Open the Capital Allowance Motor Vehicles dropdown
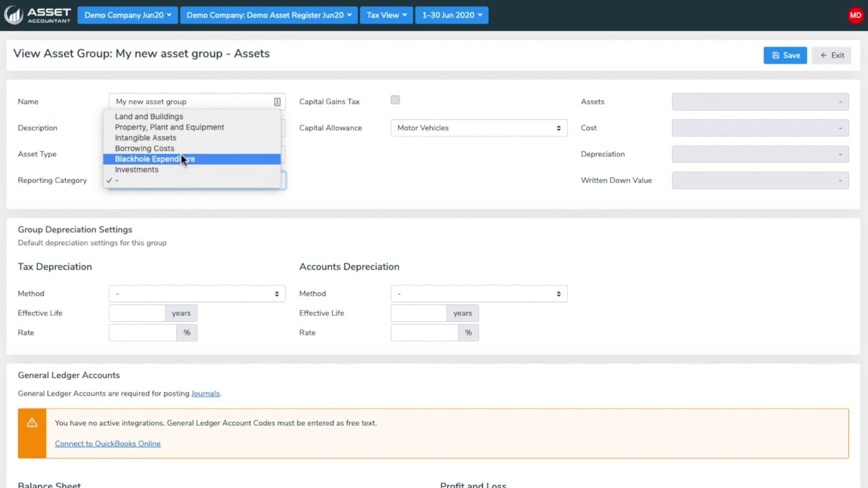This screenshot has height=488, width=868. [x=479, y=128]
